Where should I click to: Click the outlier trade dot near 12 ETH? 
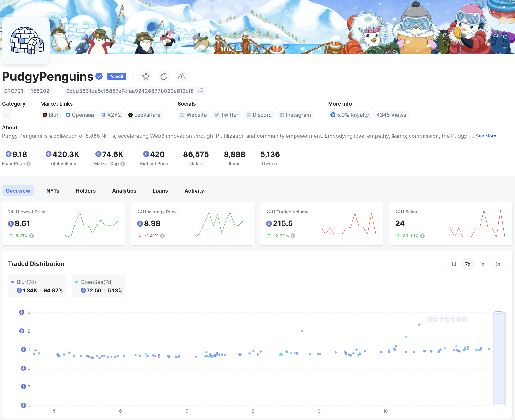[x=302, y=331]
